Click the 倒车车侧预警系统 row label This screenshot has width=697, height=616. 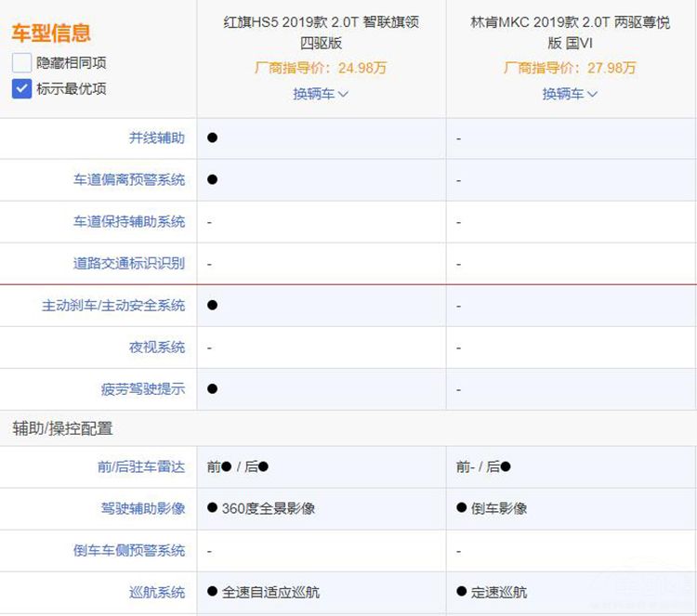(129, 550)
